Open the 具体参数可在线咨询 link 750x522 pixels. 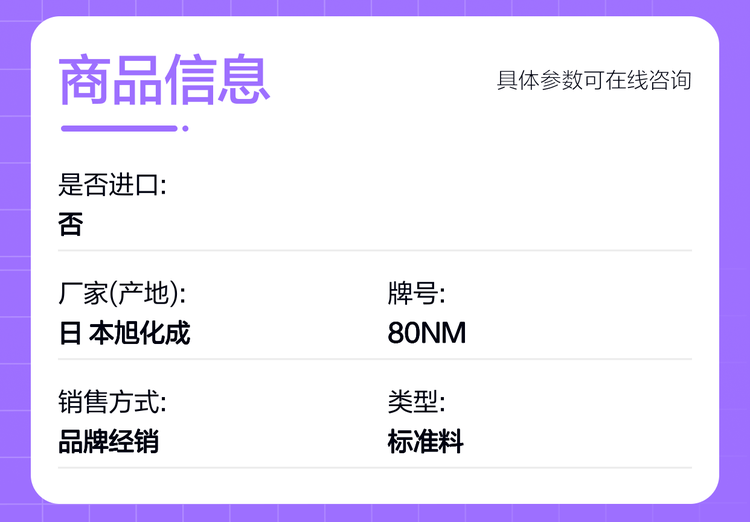594,80
